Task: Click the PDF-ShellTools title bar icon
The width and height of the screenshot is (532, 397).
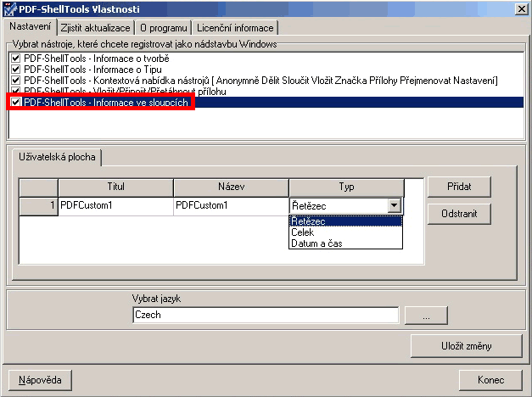Action: tap(10, 8)
